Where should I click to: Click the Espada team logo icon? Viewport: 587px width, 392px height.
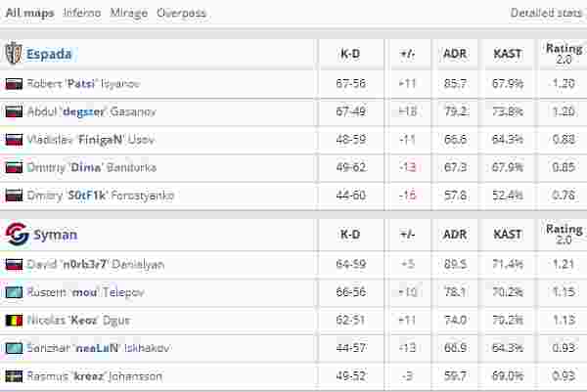pos(15,54)
